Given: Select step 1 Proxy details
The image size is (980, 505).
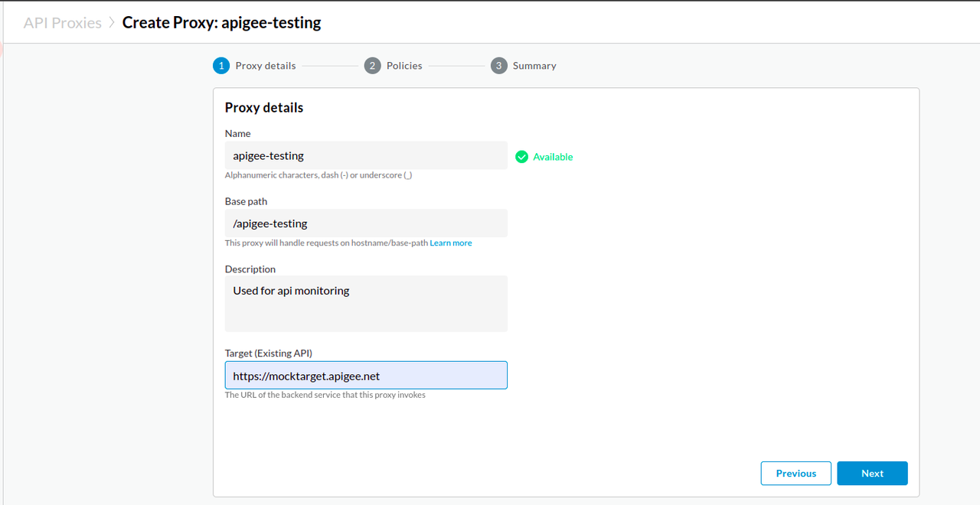Looking at the screenshot, I should pyautogui.click(x=255, y=66).
